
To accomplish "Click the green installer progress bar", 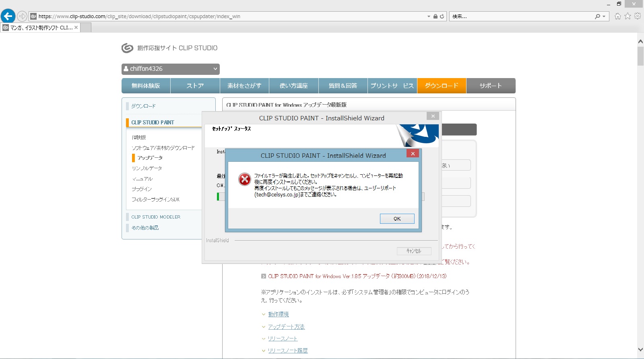I will pyautogui.click(x=218, y=196).
